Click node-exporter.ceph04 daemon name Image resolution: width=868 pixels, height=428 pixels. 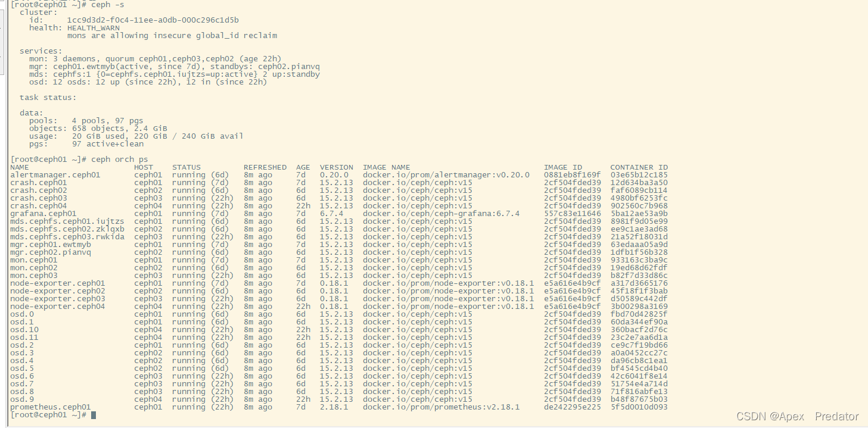tap(58, 307)
